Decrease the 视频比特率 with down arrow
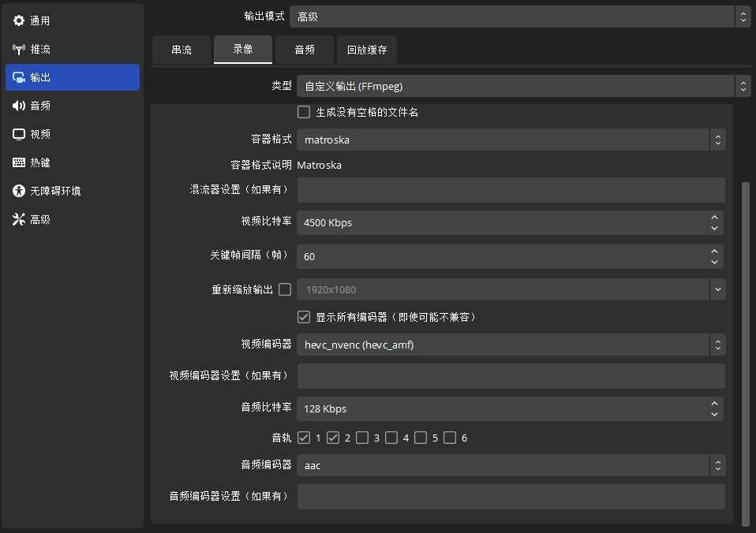756x533 pixels. (x=714, y=228)
